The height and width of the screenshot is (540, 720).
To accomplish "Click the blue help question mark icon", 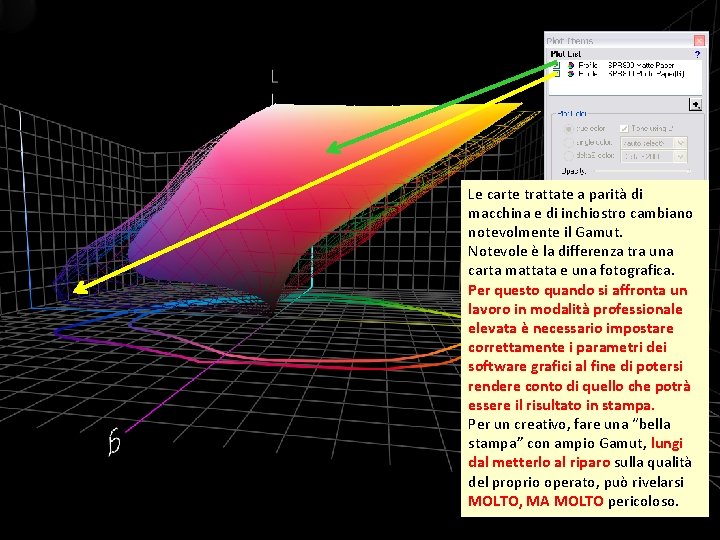I will click(x=698, y=54).
